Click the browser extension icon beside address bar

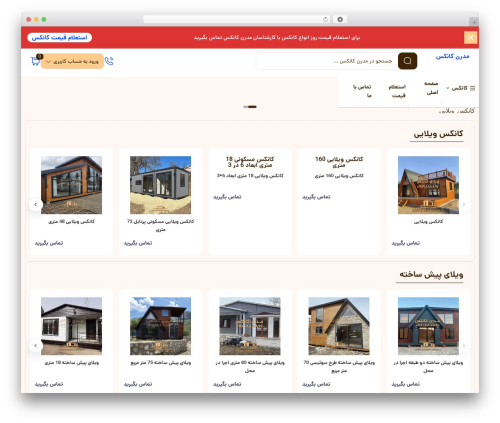tap(340, 19)
